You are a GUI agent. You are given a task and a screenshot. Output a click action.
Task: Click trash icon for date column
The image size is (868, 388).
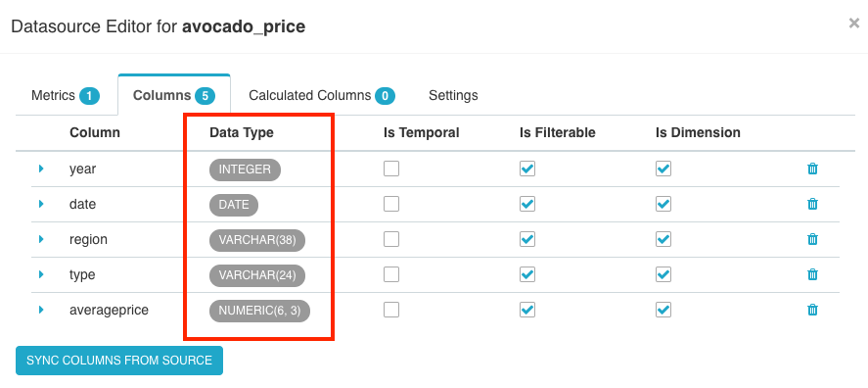[x=812, y=204]
